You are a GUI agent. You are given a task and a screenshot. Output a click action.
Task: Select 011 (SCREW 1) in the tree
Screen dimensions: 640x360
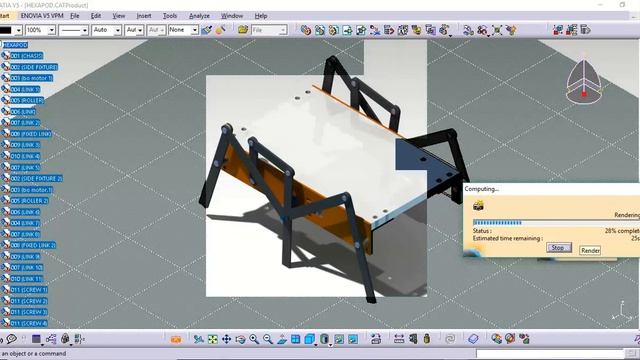coord(29,290)
